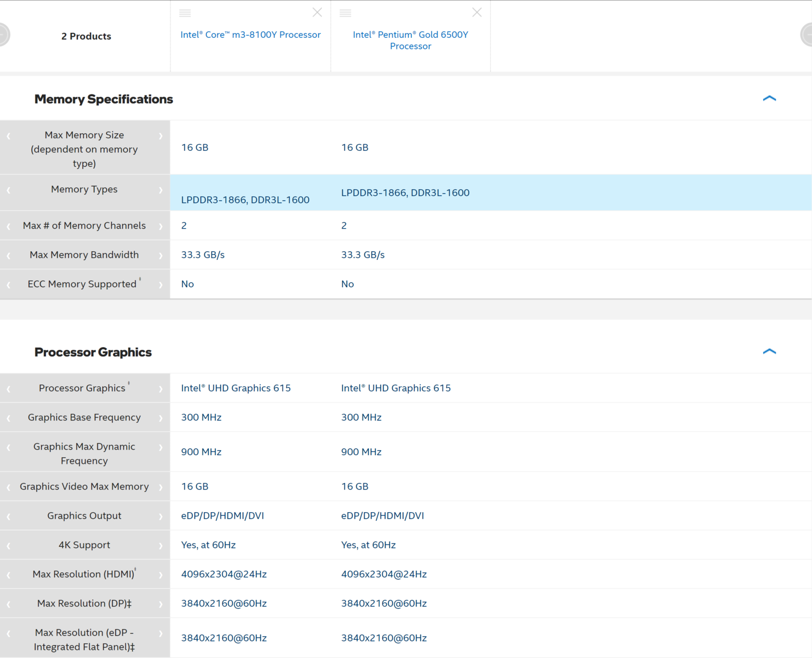The image size is (812, 658).
Task: Click the m3-8100Y "33.3 GB/s" bandwidth value
Action: tap(203, 254)
